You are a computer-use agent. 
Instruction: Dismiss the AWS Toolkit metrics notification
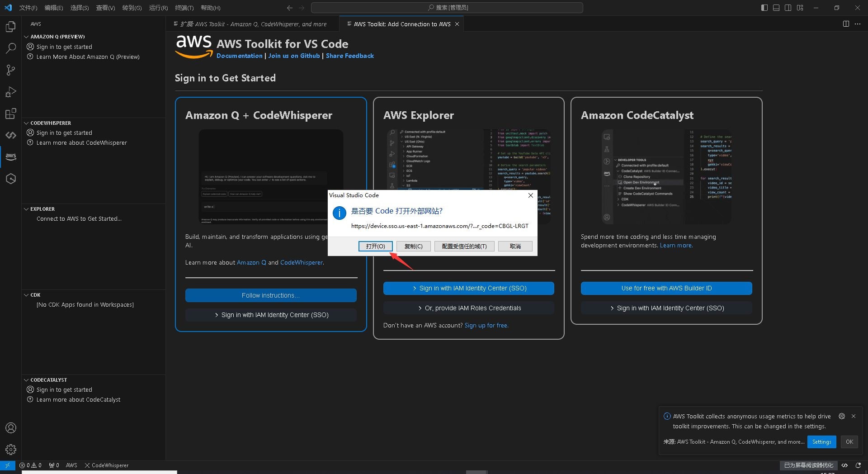click(x=854, y=416)
